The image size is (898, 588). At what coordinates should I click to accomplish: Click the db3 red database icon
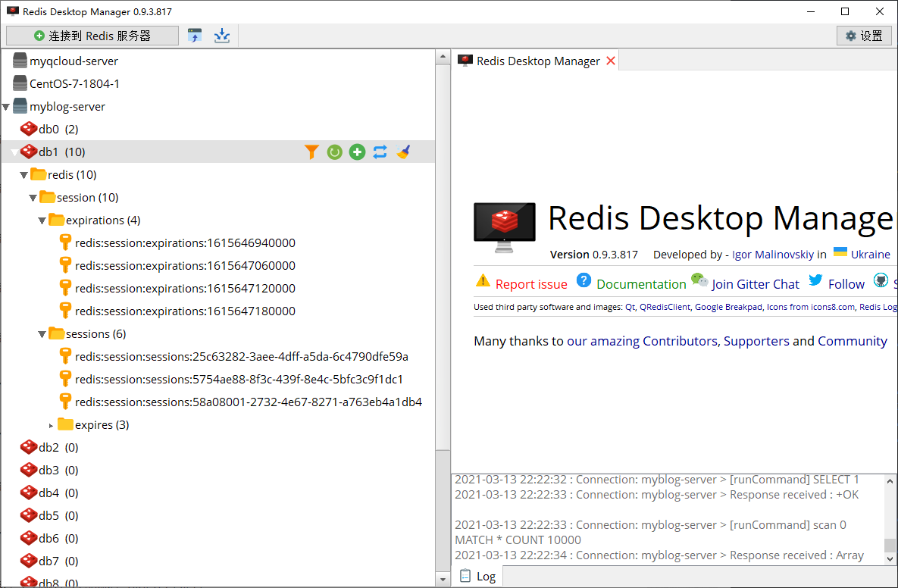click(x=29, y=470)
